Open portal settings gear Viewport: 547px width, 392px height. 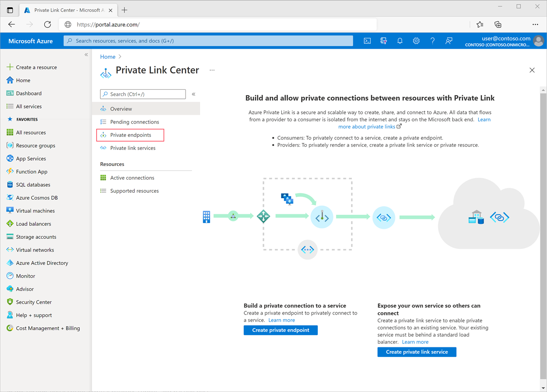[416, 41]
